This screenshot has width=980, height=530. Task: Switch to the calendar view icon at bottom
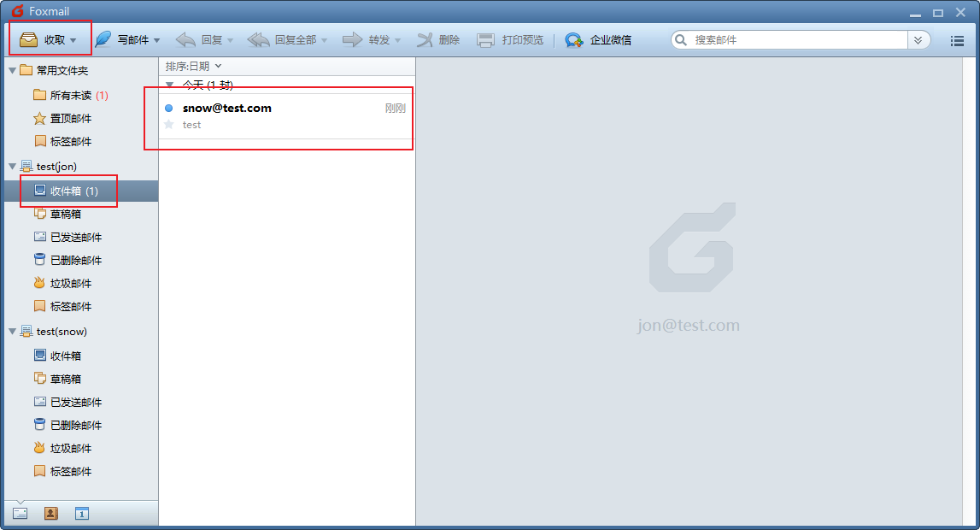click(x=82, y=514)
